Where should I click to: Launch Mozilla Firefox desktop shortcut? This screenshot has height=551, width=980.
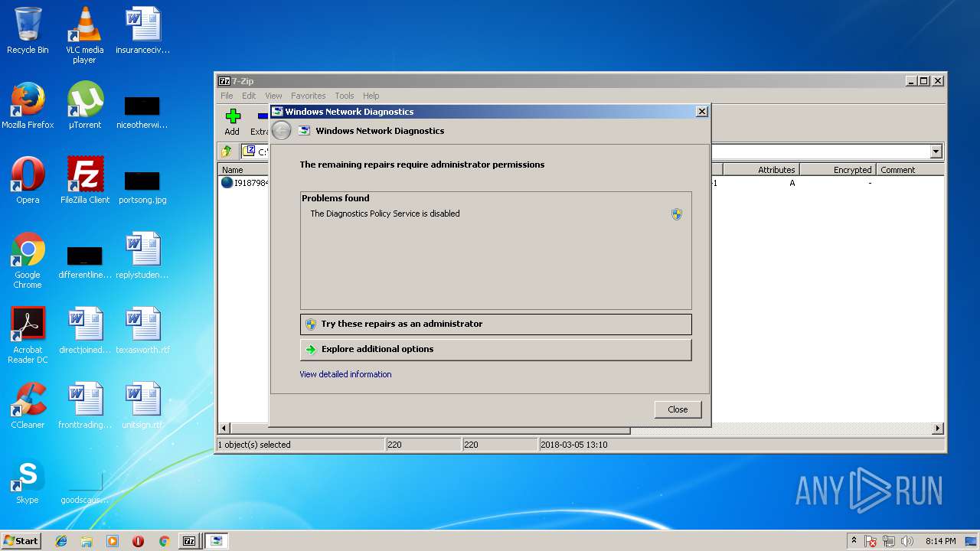point(28,106)
